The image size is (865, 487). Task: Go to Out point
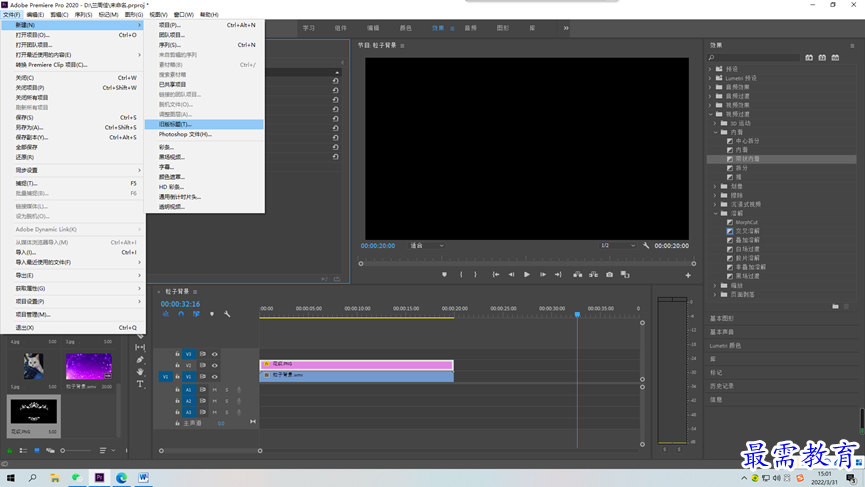(558, 275)
